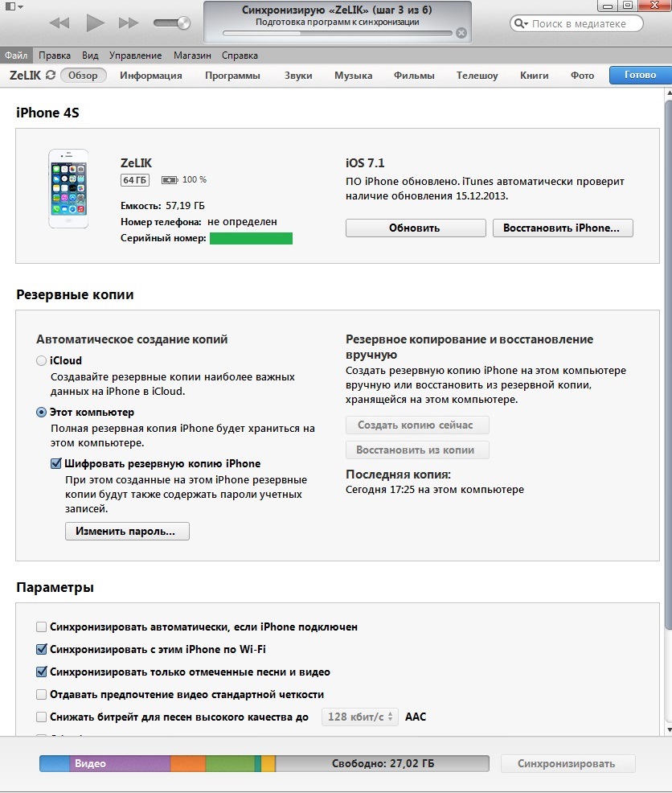The image size is (672, 793).
Task: Toggle Шифровать резервную копию iPhone checkbox
Action: coord(56,463)
